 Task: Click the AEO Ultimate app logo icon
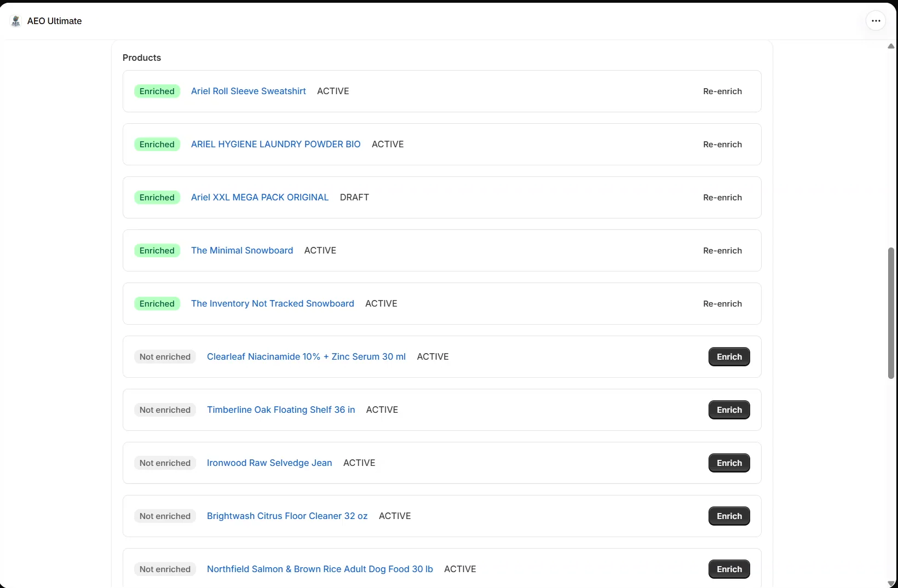coord(16,21)
